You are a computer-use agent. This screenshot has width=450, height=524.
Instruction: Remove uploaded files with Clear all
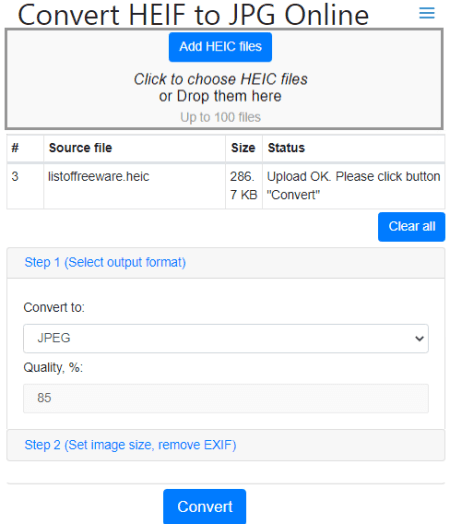point(412,227)
